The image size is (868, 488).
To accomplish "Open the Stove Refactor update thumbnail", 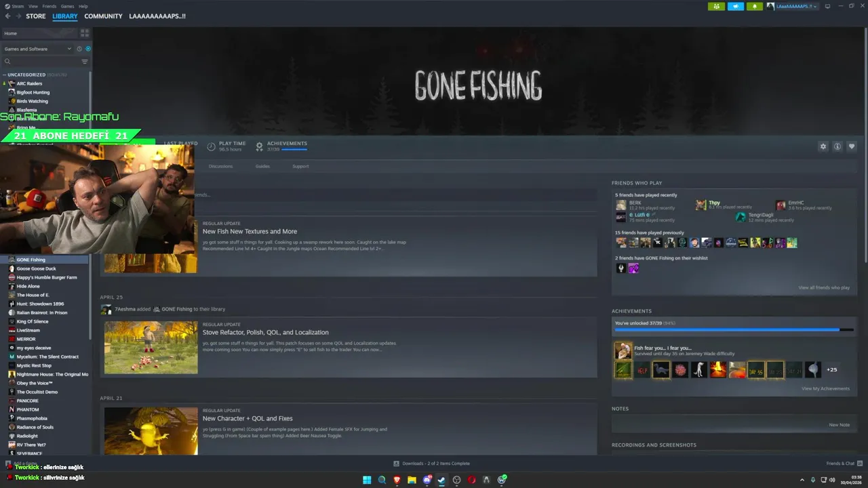I will coord(151,347).
